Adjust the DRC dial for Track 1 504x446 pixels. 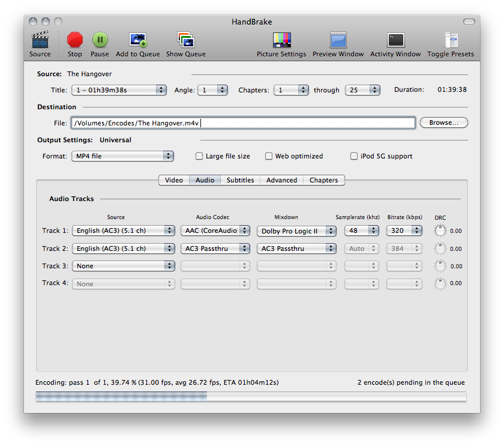[x=440, y=230]
